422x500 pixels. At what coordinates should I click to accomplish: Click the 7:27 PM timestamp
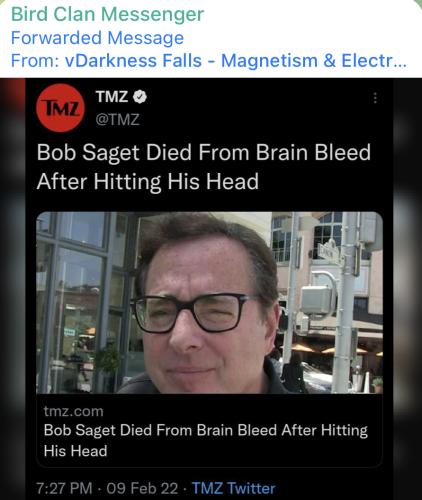(x=64, y=488)
